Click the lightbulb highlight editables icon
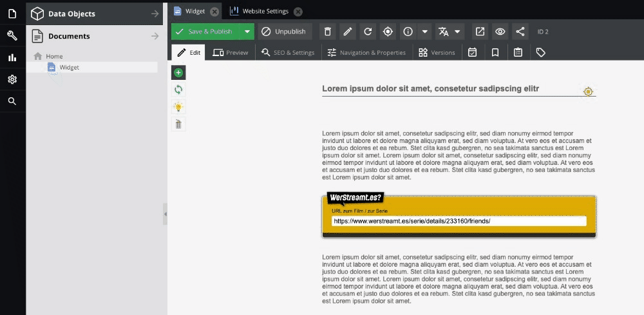Screen dimensions: 644x315 coord(178,107)
